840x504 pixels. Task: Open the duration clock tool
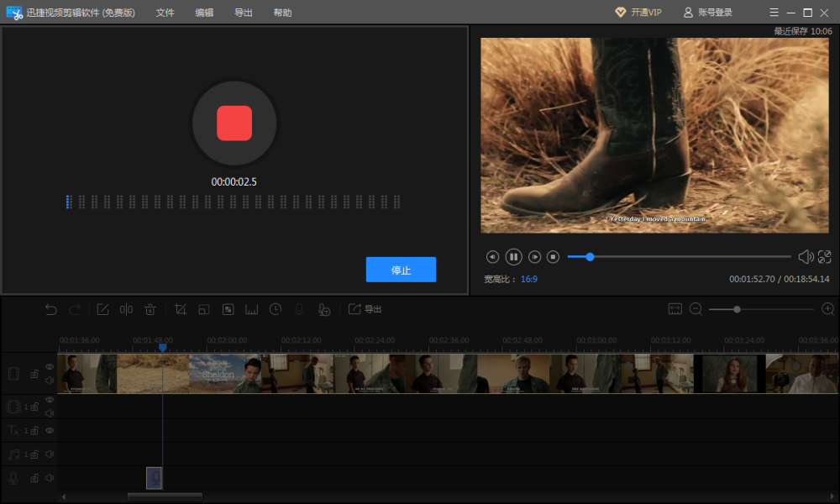[275, 309]
